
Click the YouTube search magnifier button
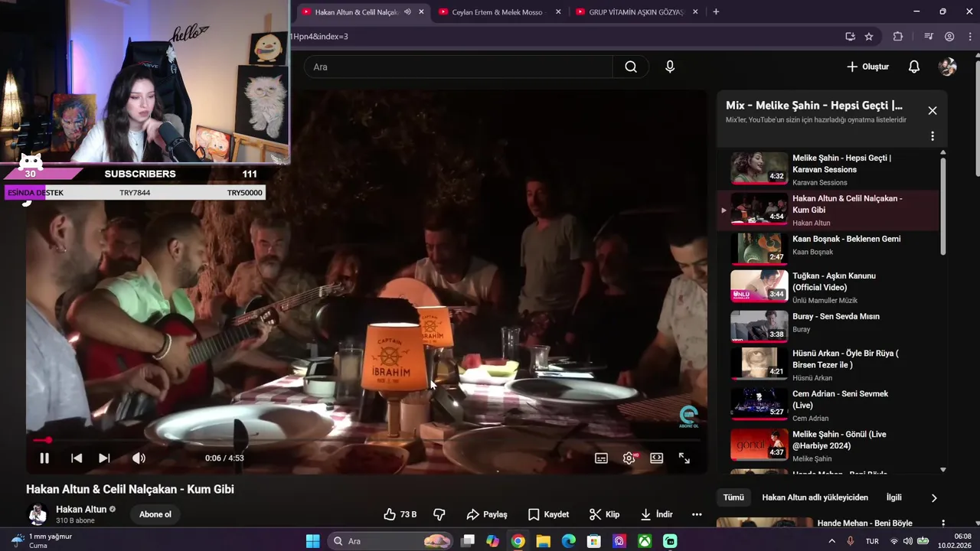(x=631, y=67)
